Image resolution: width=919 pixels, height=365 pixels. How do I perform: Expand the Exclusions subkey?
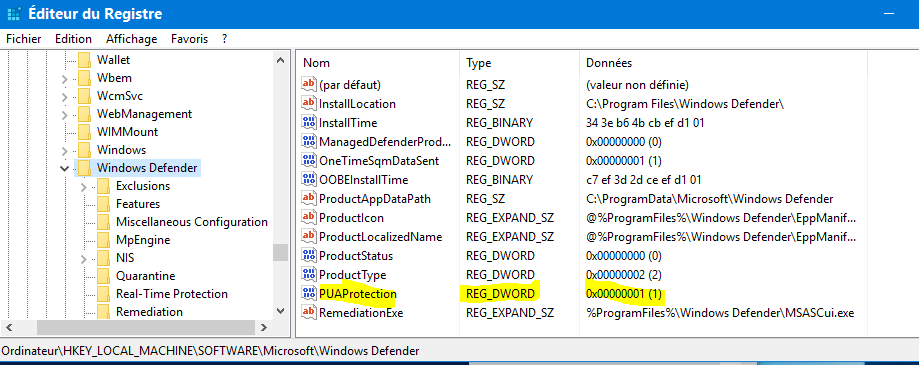tap(83, 187)
